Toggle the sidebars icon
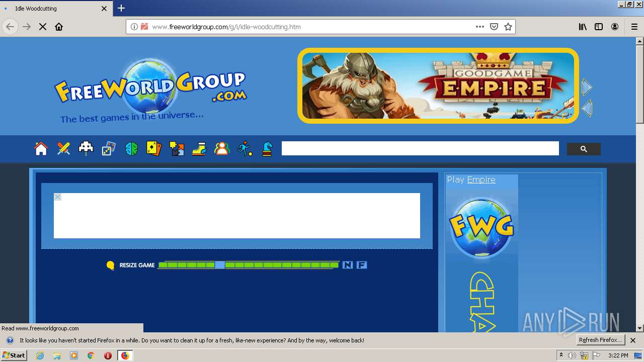The width and height of the screenshot is (644, 362). [599, 27]
